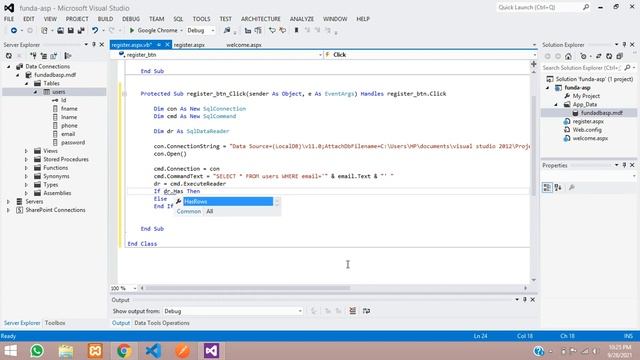Expand the Views node
Viewport: 640px width, 360px height.
click(27, 151)
